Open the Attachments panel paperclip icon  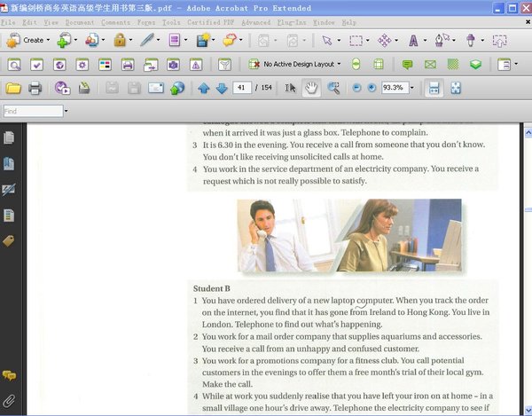coord(10,401)
